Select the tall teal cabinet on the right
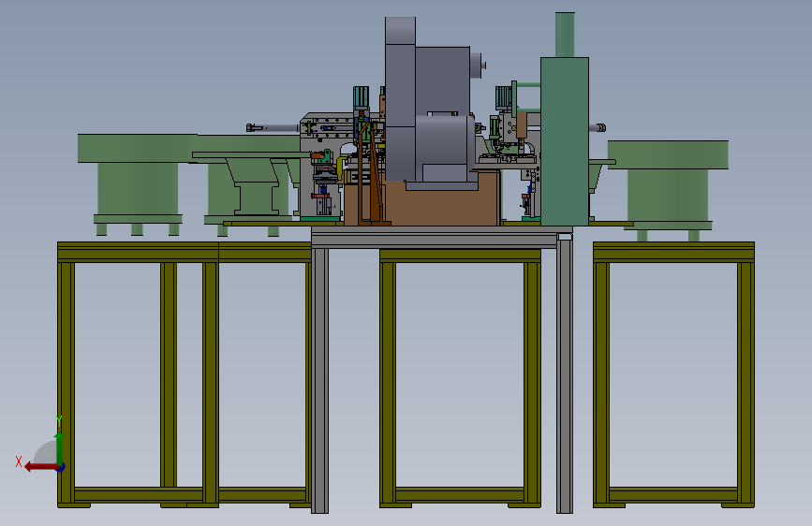The image size is (812, 526). [x=565, y=141]
